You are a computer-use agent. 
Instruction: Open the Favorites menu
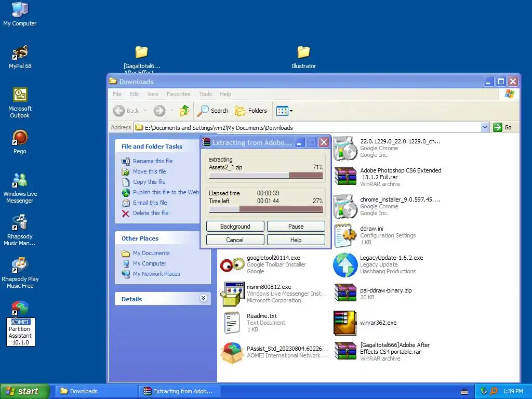click(x=179, y=94)
